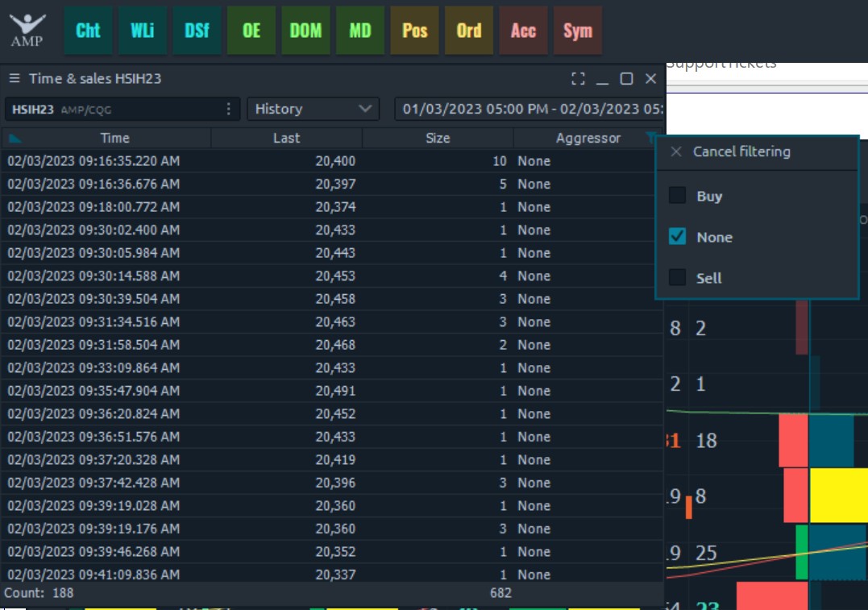This screenshot has width=868, height=610.
Task: Toggle fullscreen for Time & sales panel
Action: click(x=578, y=79)
